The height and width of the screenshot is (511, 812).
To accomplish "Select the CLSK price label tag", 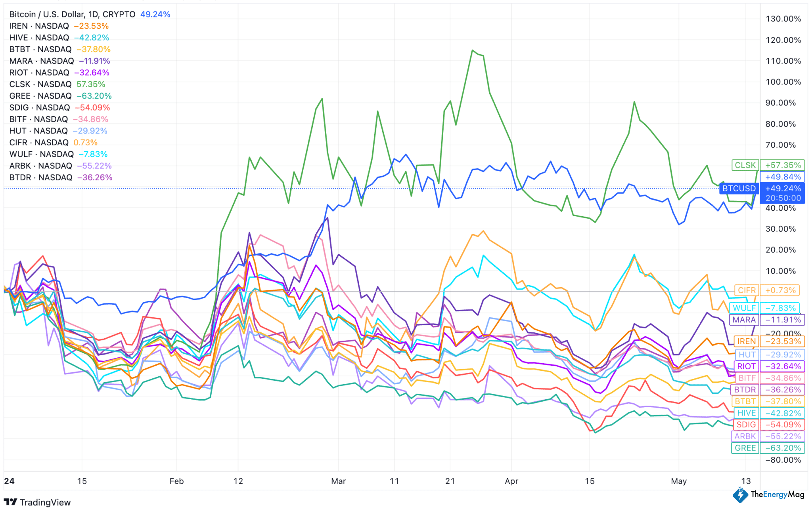I will click(745, 165).
